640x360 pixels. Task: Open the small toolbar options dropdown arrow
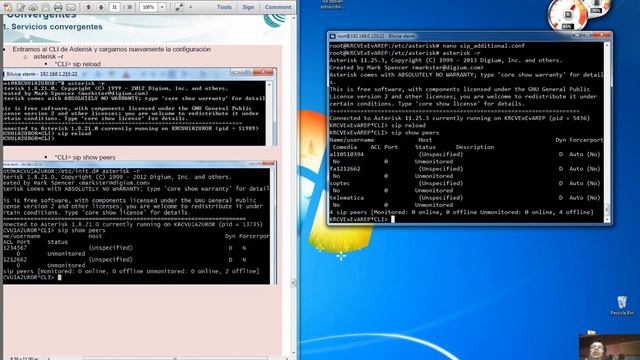(x=191, y=7)
